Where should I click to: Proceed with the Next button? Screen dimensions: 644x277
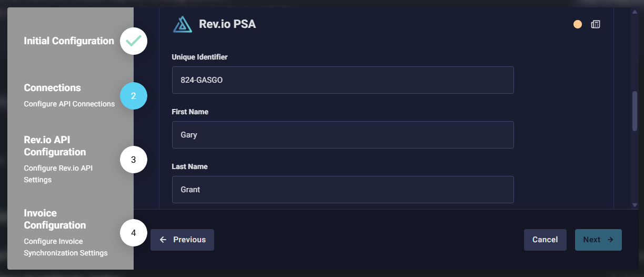pyautogui.click(x=598, y=240)
